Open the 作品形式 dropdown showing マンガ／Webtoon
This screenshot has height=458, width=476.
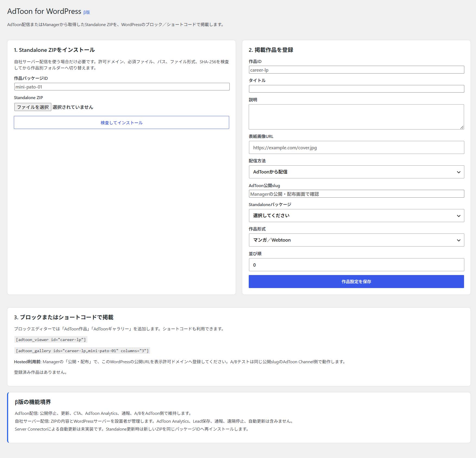356,240
